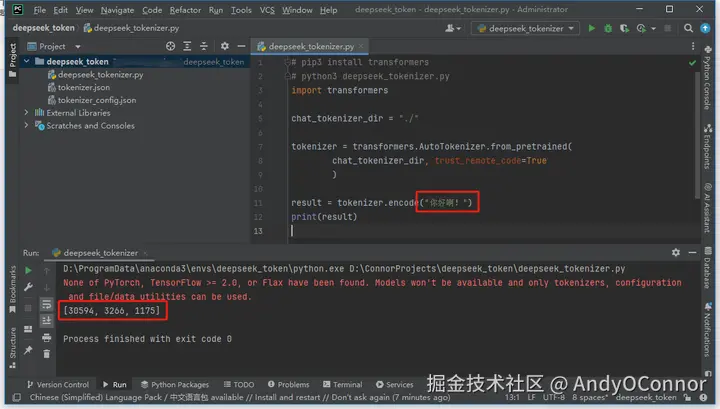The image size is (720, 409).
Task: Click UTF-8 encoding in status bar
Action: pyautogui.click(x=554, y=397)
